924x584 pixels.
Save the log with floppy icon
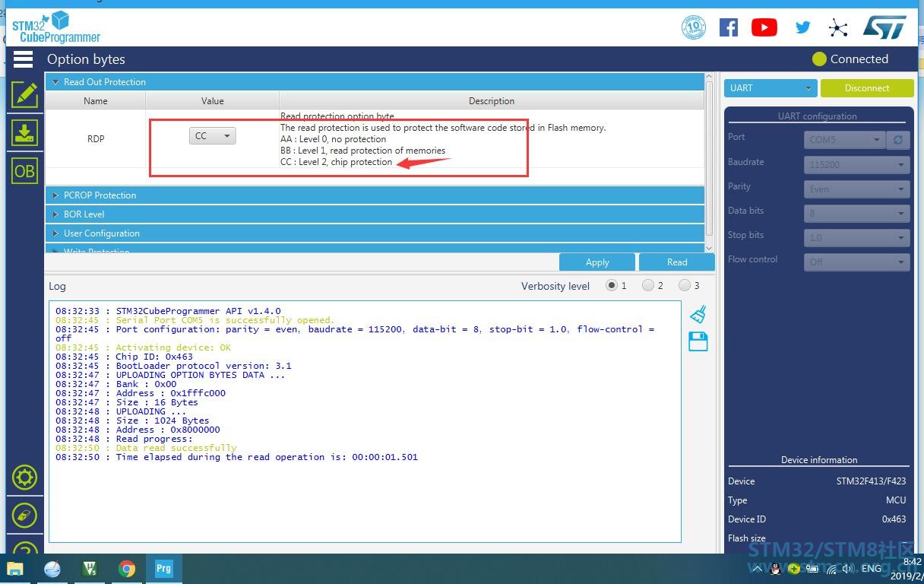pyautogui.click(x=698, y=341)
